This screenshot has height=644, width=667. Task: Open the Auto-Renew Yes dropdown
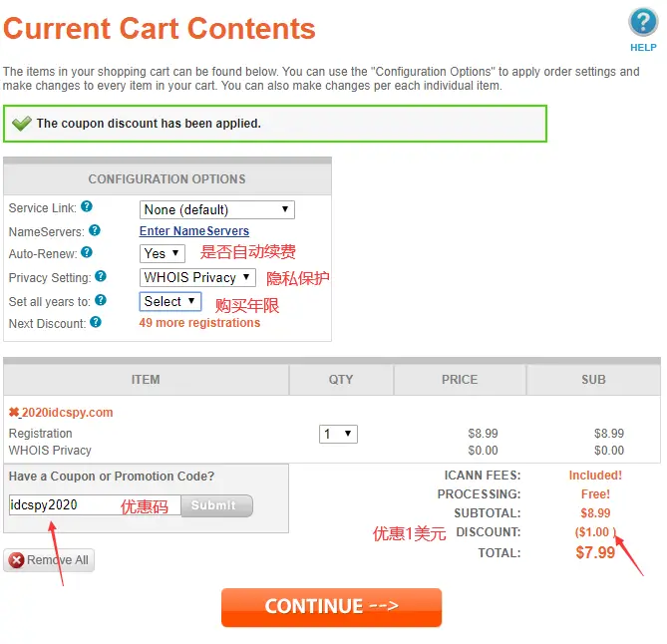pos(163,253)
